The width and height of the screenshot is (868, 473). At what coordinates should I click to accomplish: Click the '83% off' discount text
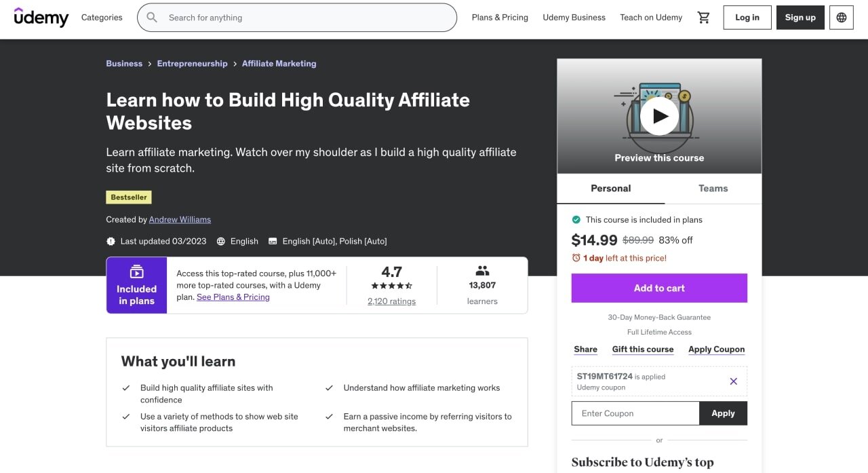tap(675, 240)
